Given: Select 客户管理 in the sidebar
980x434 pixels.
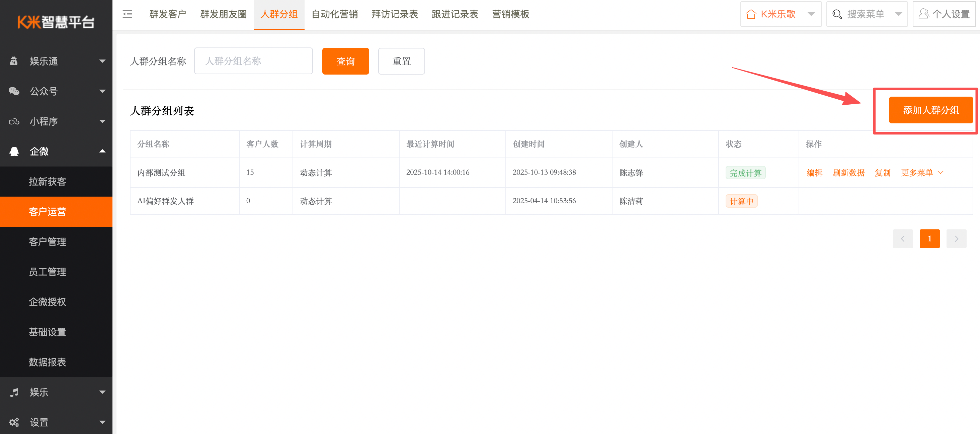Looking at the screenshot, I should click(x=48, y=242).
